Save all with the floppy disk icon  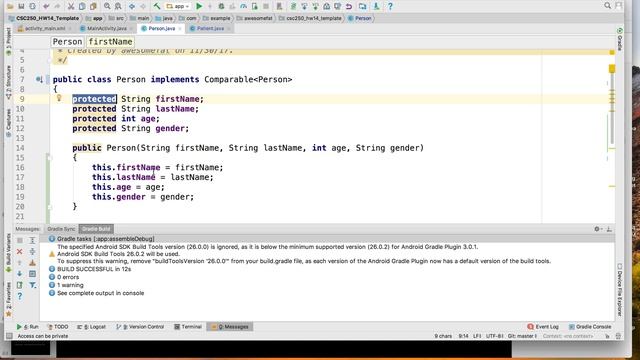click(x=21, y=6)
